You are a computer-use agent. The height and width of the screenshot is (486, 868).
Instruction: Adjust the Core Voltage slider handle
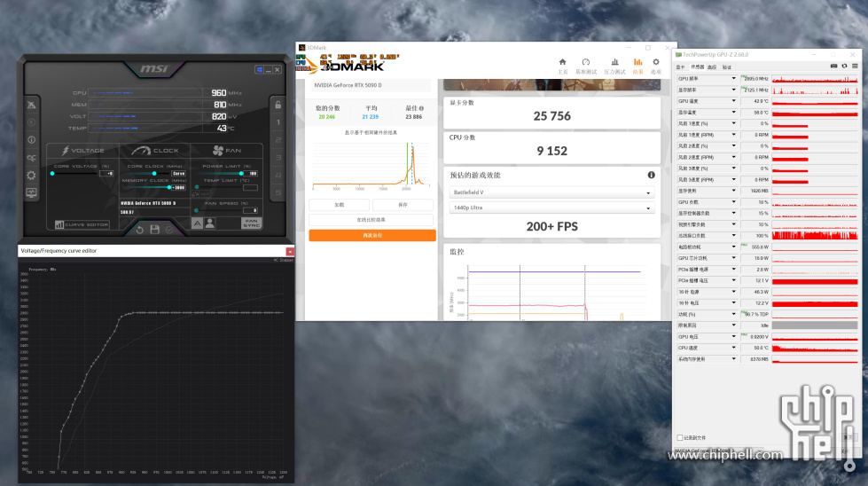[52, 173]
